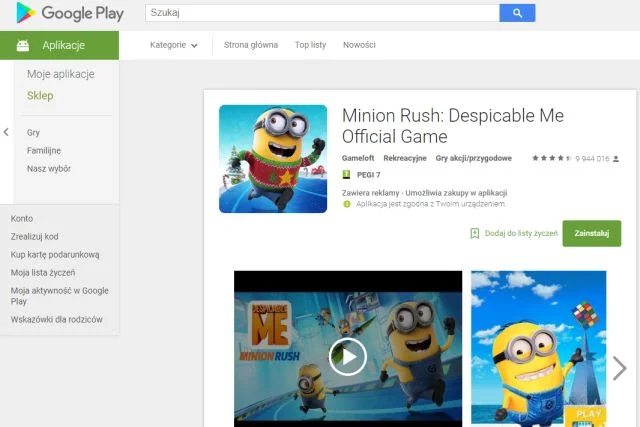Open Moja aktywność w Google Play
This screenshot has width=640, height=427.
tap(60, 296)
